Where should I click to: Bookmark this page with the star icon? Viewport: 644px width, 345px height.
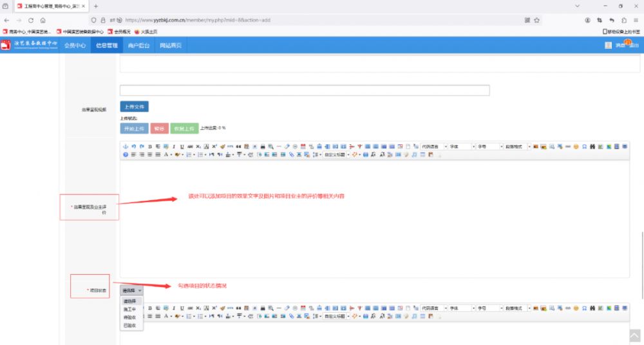tap(536, 20)
